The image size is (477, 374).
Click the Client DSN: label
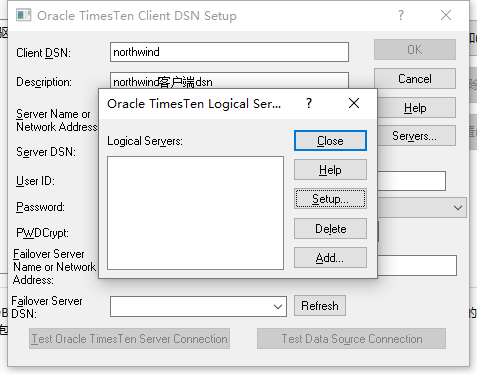[x=43, y=53]
